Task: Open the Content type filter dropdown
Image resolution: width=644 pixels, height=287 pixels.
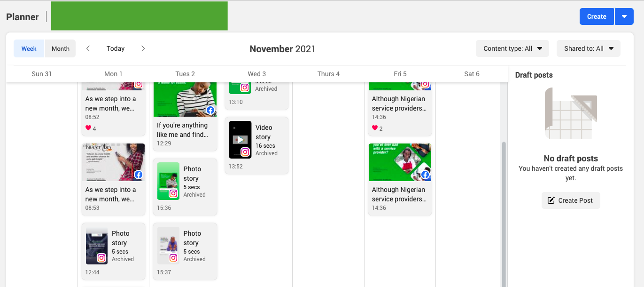Action: click(512, 48)
